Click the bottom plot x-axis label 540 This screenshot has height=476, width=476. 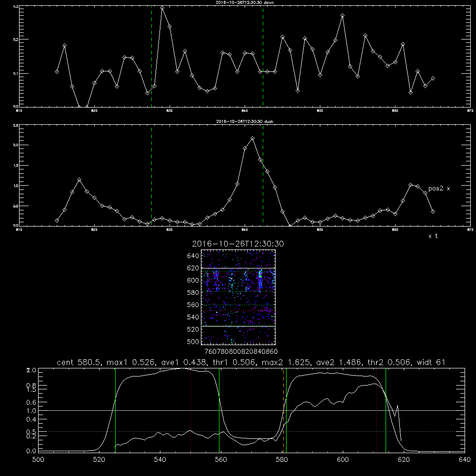click(160, 460)
